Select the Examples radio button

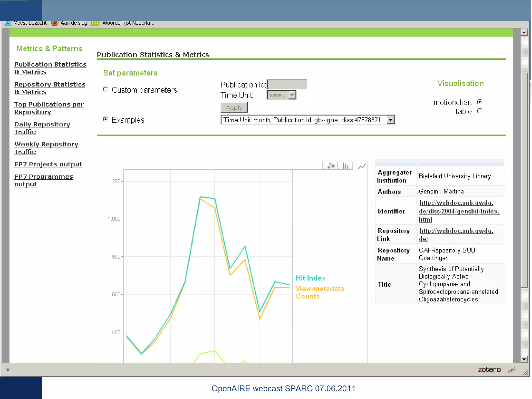pos(105,119)
